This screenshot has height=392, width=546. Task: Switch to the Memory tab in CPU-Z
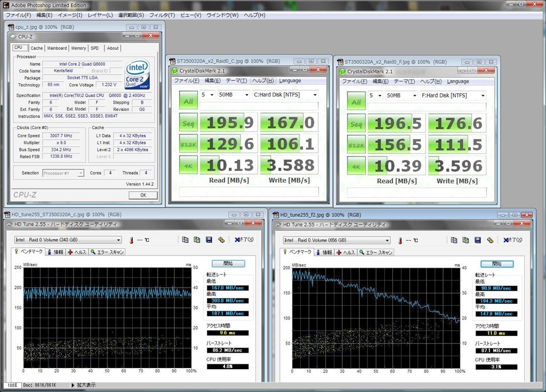coord(78,48)
